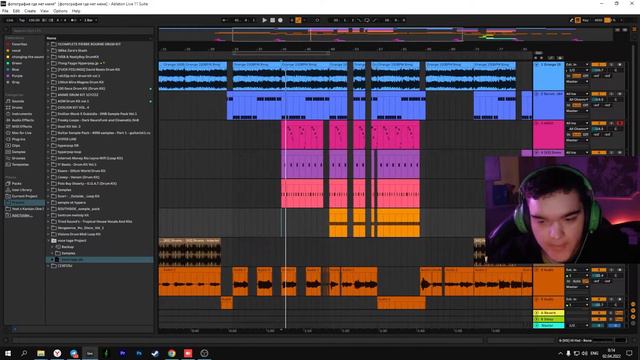
Task: Start playback with the Play button
Action: click(264, 20)
